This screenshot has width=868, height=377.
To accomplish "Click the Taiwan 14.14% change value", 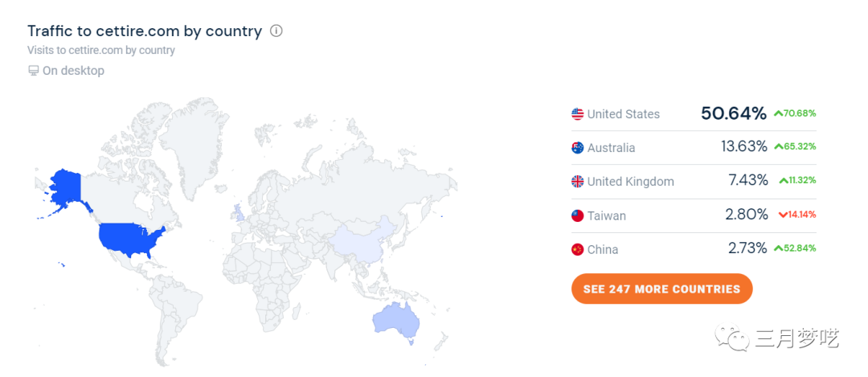I will click(x=803, y=215).
